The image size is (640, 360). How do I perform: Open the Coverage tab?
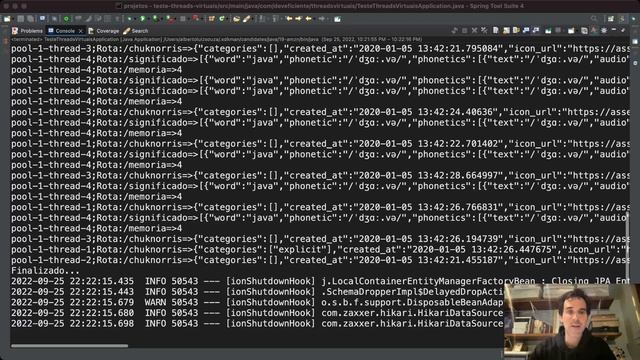click(104, 31)
